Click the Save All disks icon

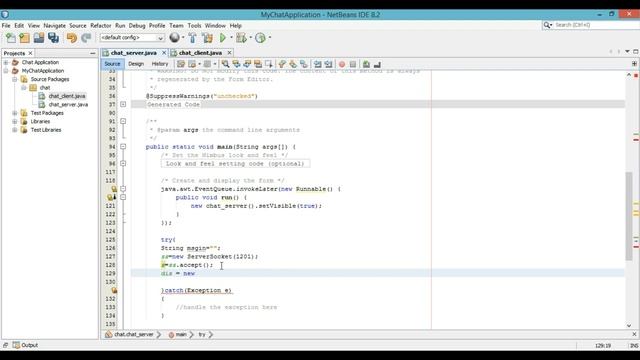point(53,38)
